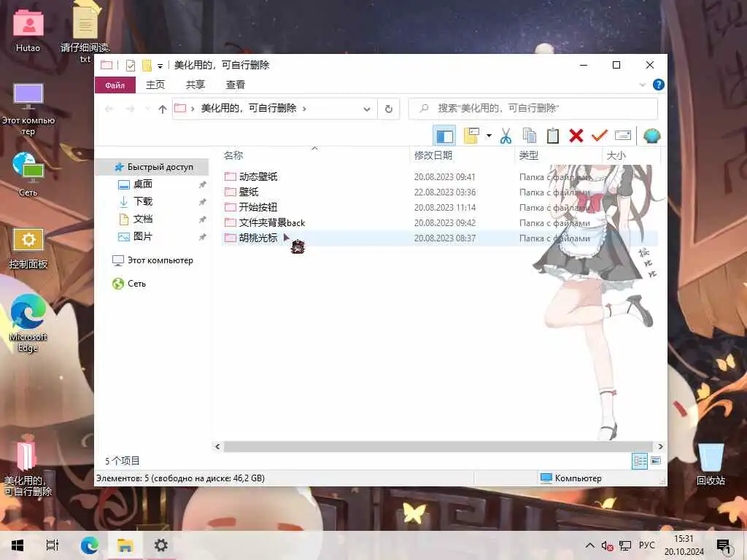Open Settings gear on the taskbar
Screen dimensions: 747x560
click(x=161, y=545)
